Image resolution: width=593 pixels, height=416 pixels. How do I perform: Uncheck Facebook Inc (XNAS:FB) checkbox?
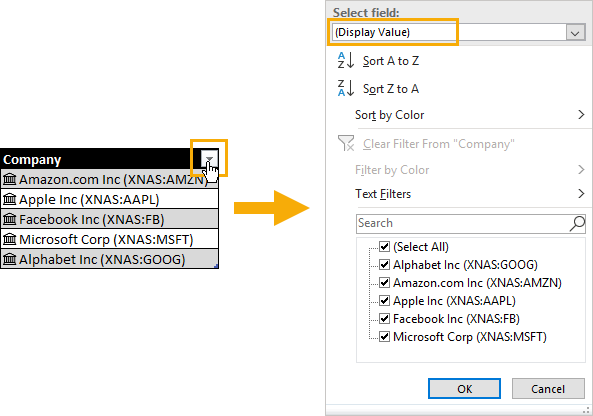coord(385,319)
